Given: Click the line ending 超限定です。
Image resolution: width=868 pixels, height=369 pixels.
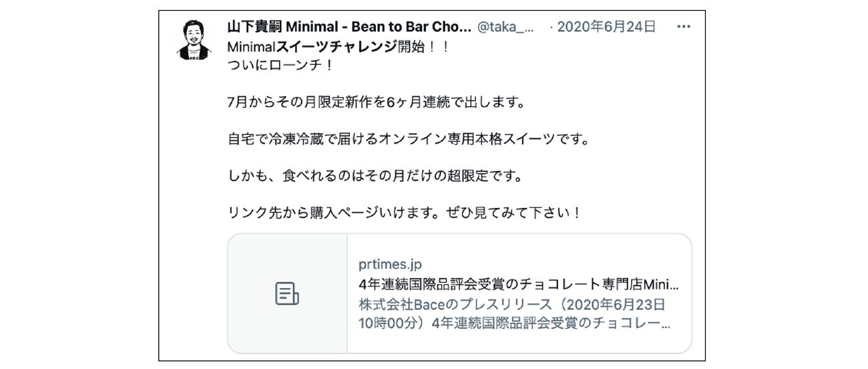Looking at the screenshot, I should point(374,178).
